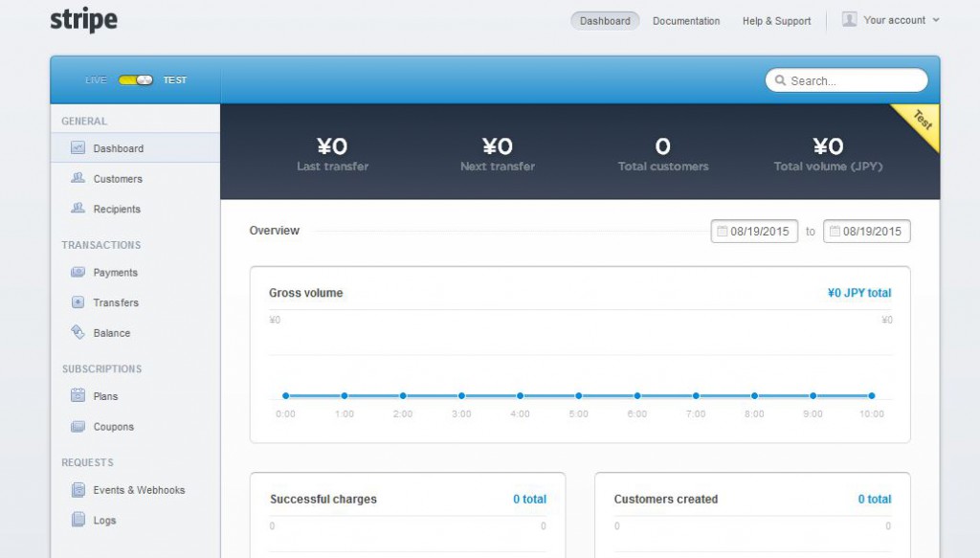This screenshot has height=558, width=980.
Task: Click the calendar icon in start date
Action: tap(722, 232)
